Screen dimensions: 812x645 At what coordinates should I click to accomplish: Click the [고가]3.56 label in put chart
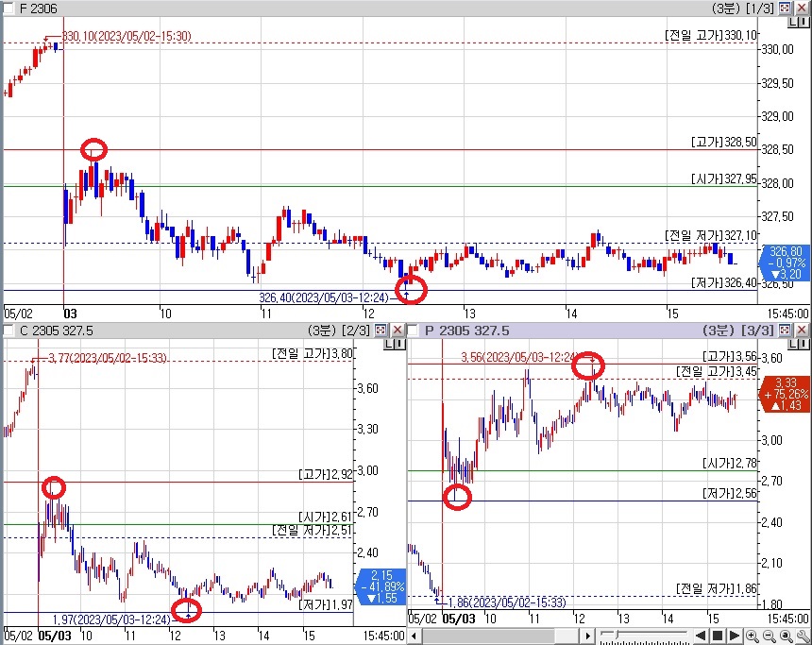[730, 356]
